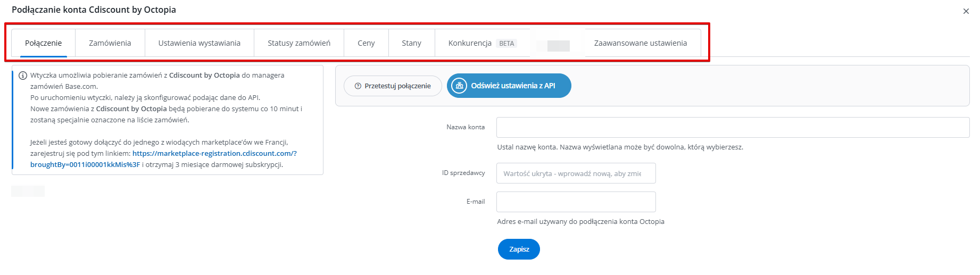Select the E-mail input field

pos(576,202)
